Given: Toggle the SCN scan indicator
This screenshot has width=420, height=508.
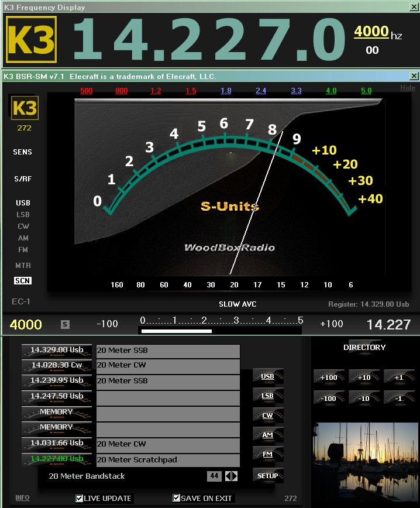Looking at the screenshot, I should click(x=23, y=280).
